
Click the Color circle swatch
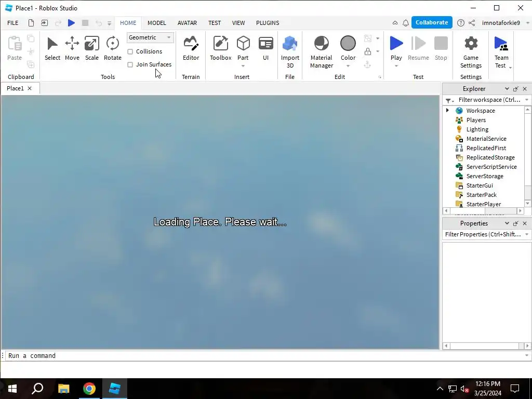348,44
